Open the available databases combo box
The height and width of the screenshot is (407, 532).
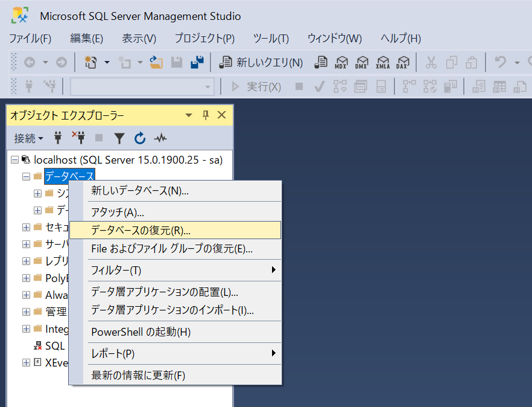coord(142,87)
